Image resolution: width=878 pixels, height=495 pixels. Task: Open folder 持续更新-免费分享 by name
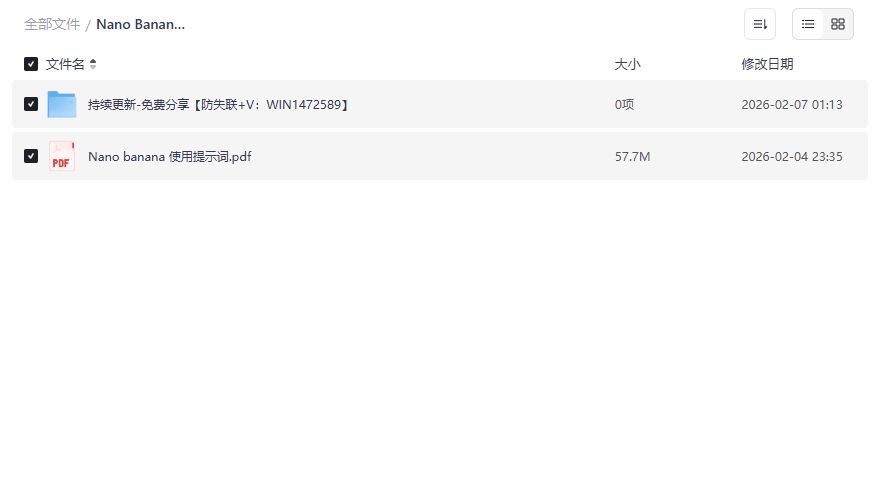coord(218,105)
